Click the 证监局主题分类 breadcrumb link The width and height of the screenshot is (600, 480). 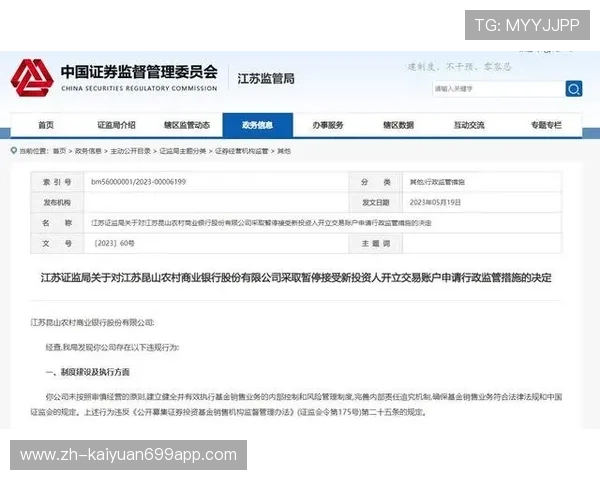pos(183,151)
